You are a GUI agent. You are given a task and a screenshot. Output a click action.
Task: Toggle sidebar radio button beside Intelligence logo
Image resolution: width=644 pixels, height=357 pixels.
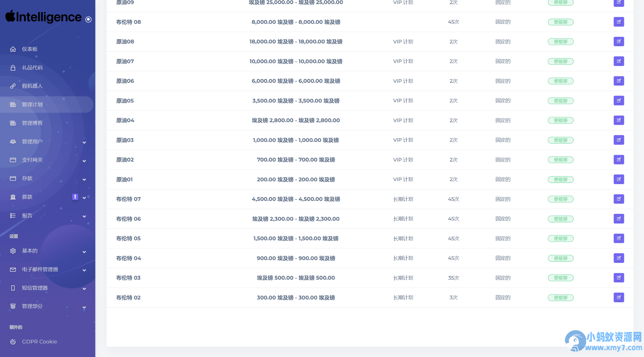(89, 19)
